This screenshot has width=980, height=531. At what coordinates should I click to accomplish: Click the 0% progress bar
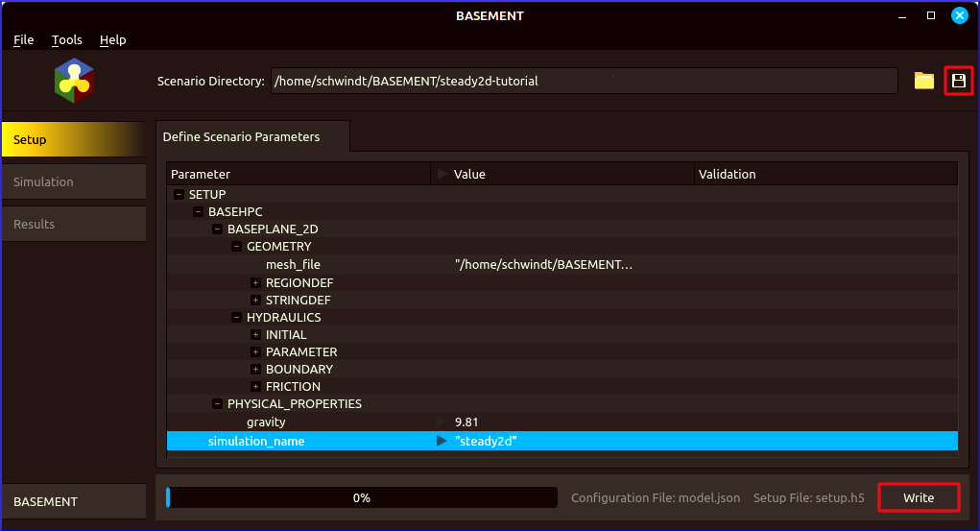click(x=361, y=497)
